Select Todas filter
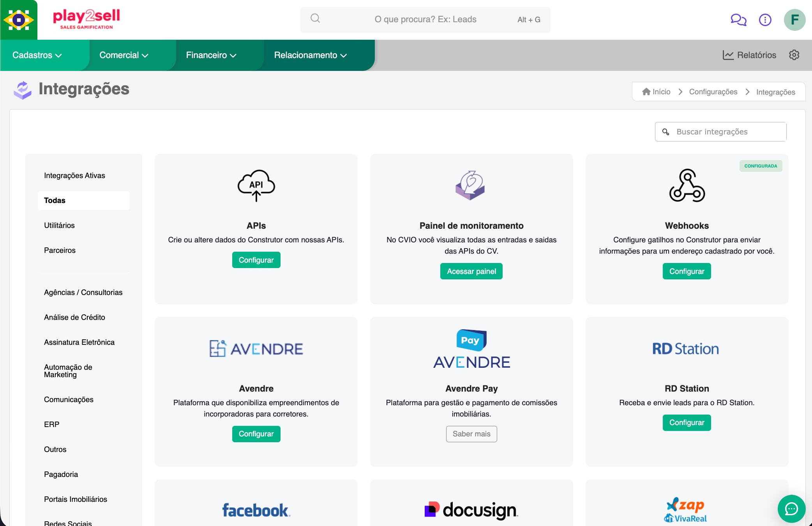The height and width of the screenshot is (526, 812). click(83, 200)
